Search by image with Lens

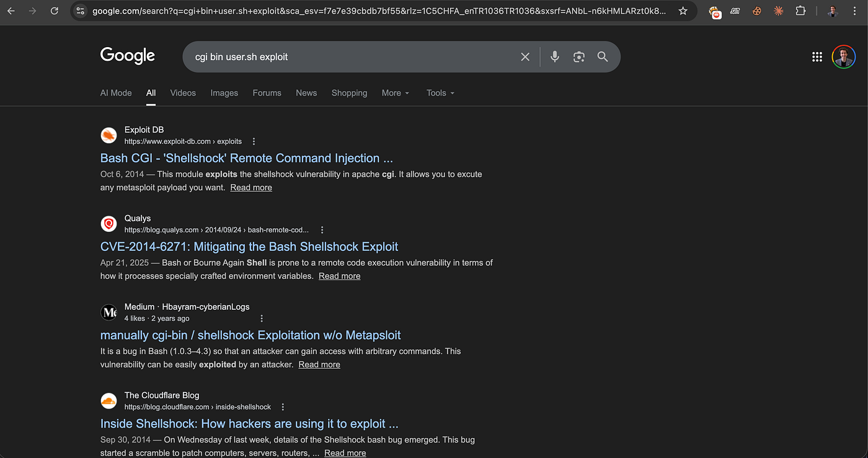(579, 57)
